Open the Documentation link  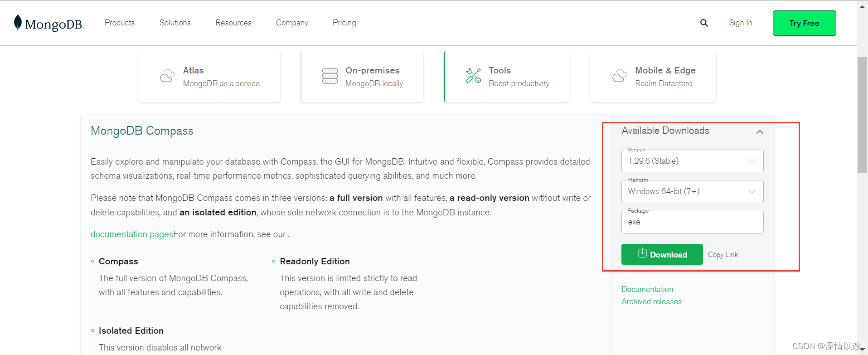pos(647,289)
